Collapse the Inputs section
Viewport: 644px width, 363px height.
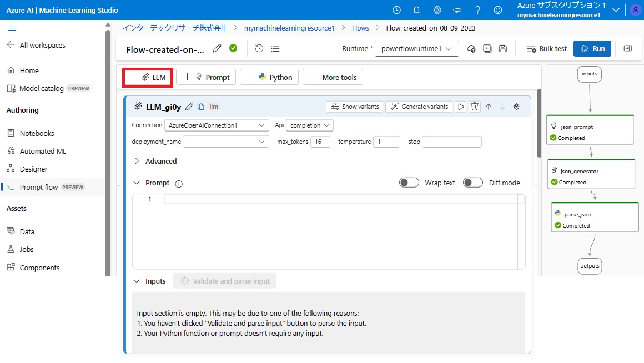pyautogui.click(x=137, y=281)
